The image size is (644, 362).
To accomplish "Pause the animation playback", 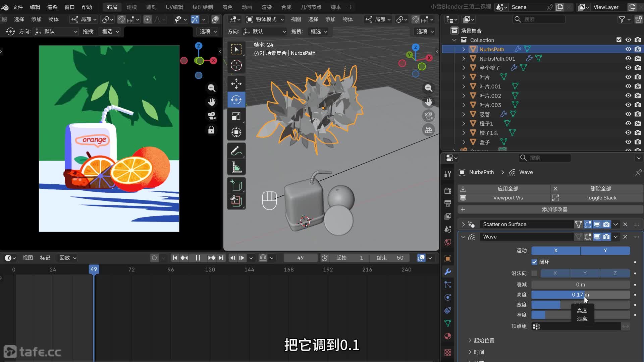I will pyautogui.click(x=198, y=258).
